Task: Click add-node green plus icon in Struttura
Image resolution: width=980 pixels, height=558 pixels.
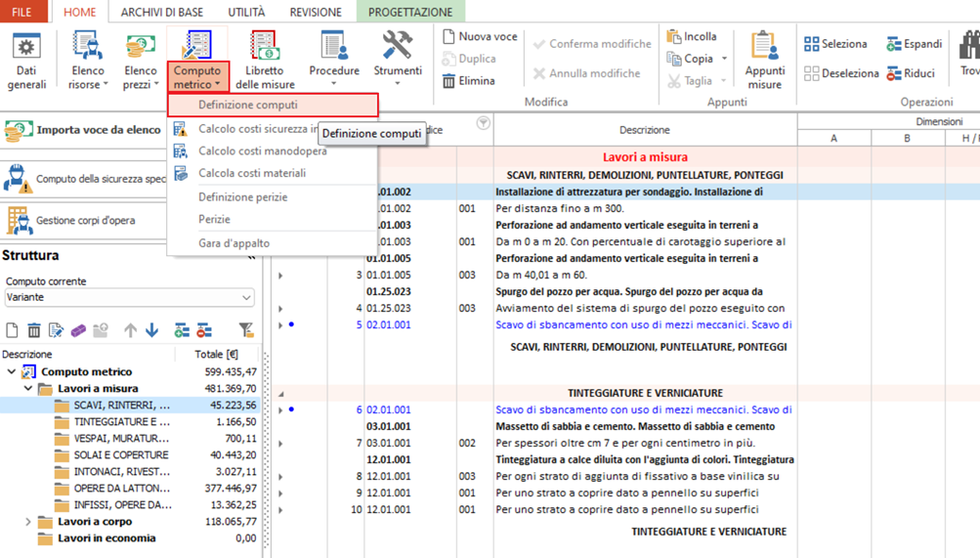Action: click(x=182, y=330)
